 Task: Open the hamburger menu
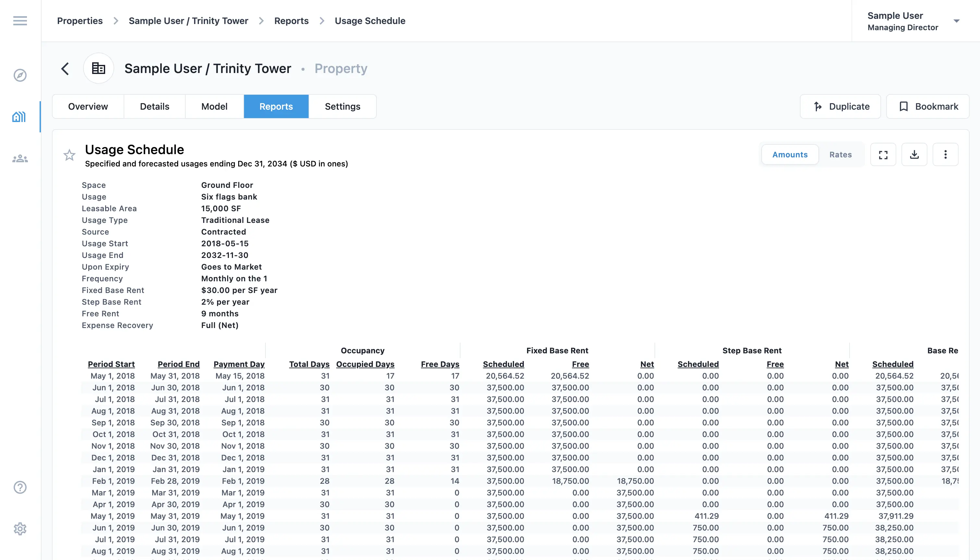[x=20, y=21]
